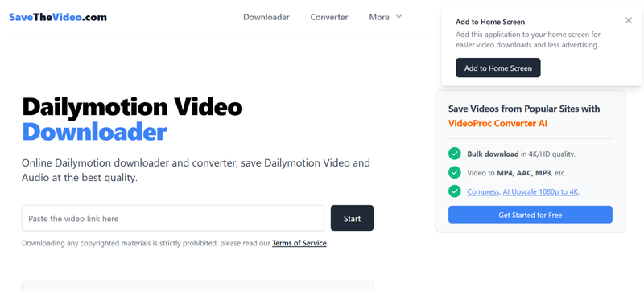
Task: Follow the AI Upscale 1080p to 4K link
Action: tap(541, 191)
